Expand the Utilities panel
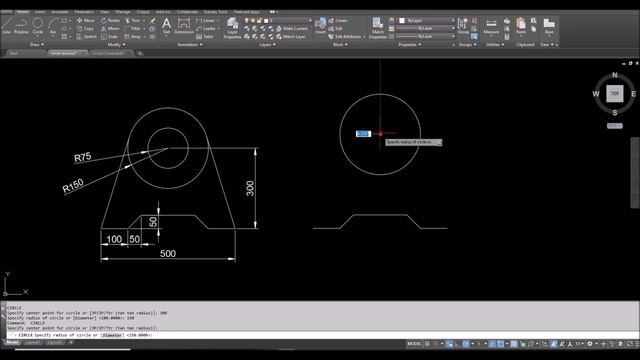The image size is (640, 360). (495, 44)
